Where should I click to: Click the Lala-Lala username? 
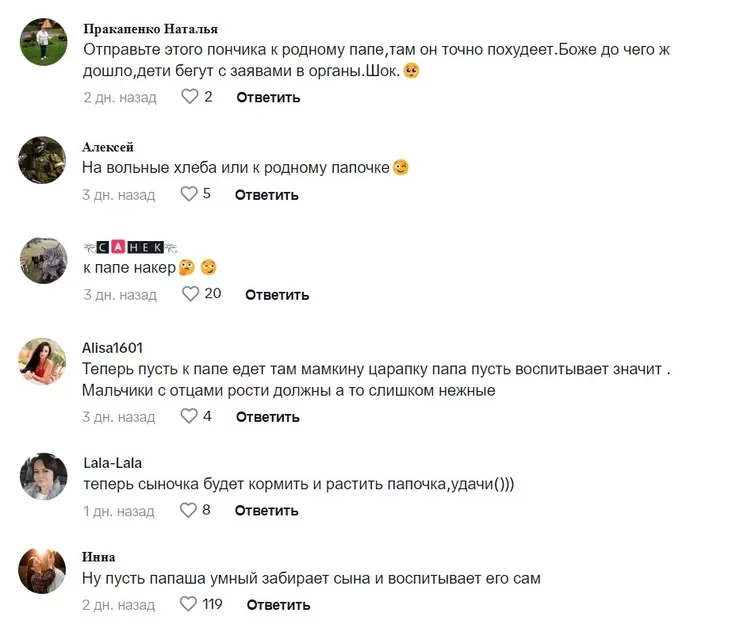[x=112, y=463]
